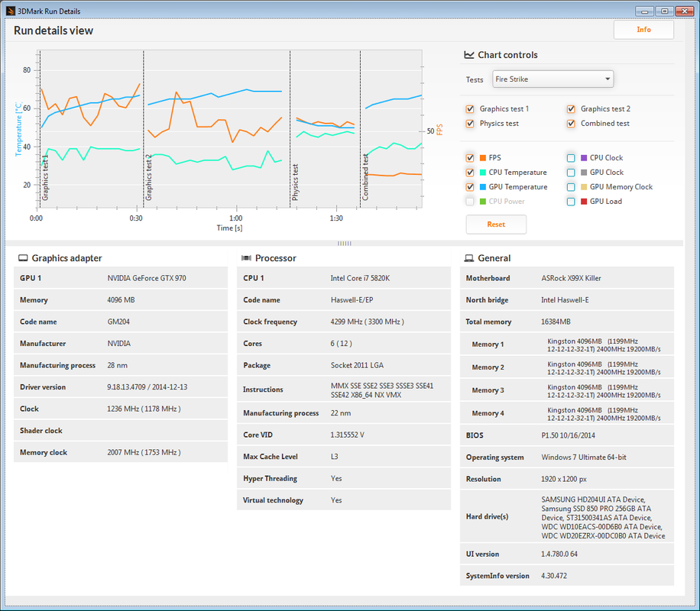
Task: Click the Driver version 9.18.13.4709 value
Action: point(147,387)
